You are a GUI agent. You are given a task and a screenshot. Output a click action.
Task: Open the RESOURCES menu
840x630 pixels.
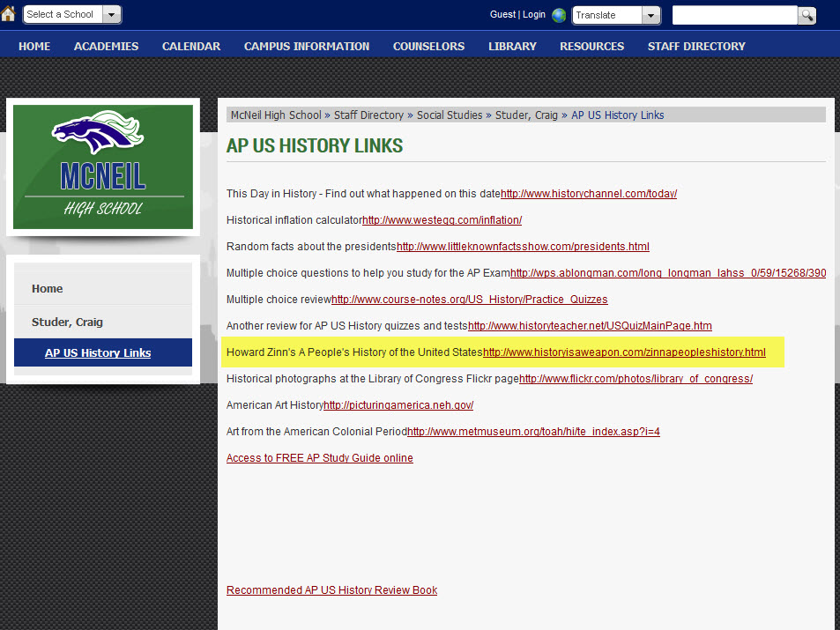pos(592,46)
